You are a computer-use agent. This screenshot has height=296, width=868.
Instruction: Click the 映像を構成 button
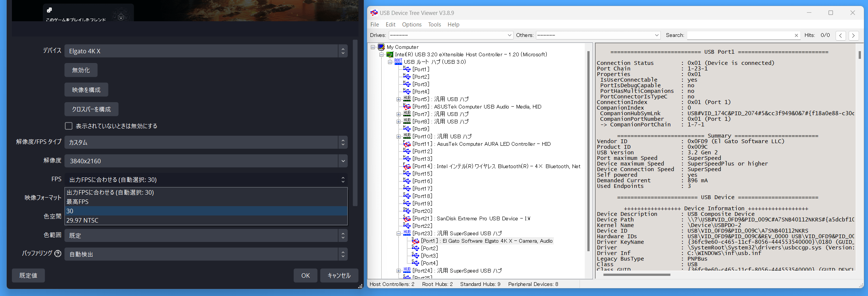pyautogui.click(x=86, y=90)
